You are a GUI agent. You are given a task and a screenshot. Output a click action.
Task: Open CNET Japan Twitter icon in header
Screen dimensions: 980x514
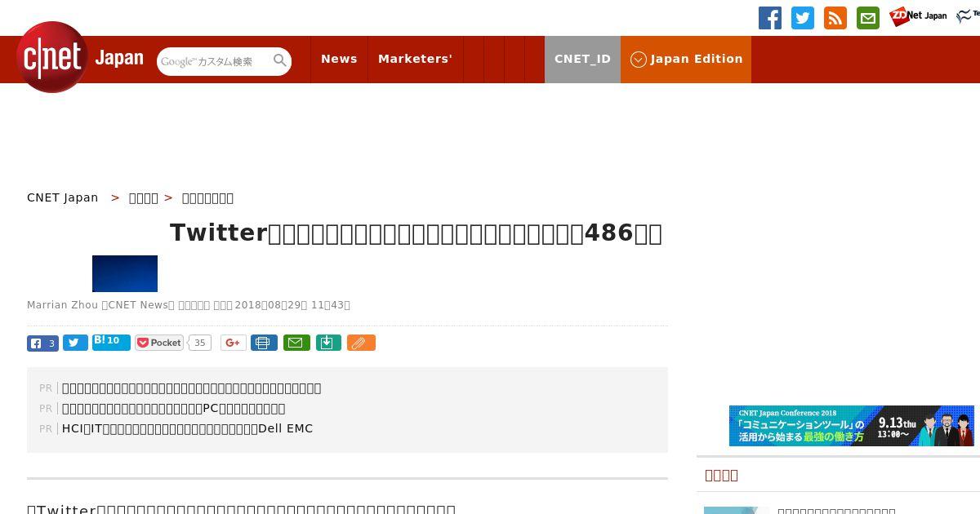tap(803, 18)
